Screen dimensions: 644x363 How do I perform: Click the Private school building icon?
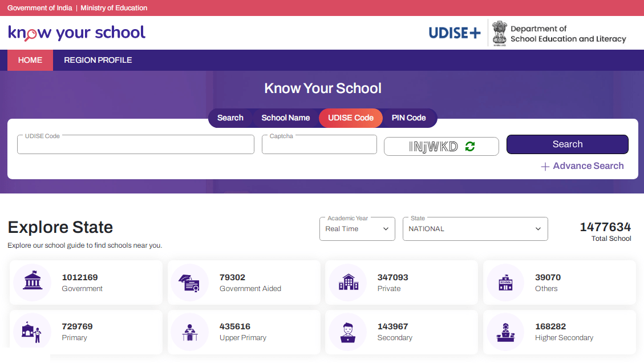coord(348,283)
